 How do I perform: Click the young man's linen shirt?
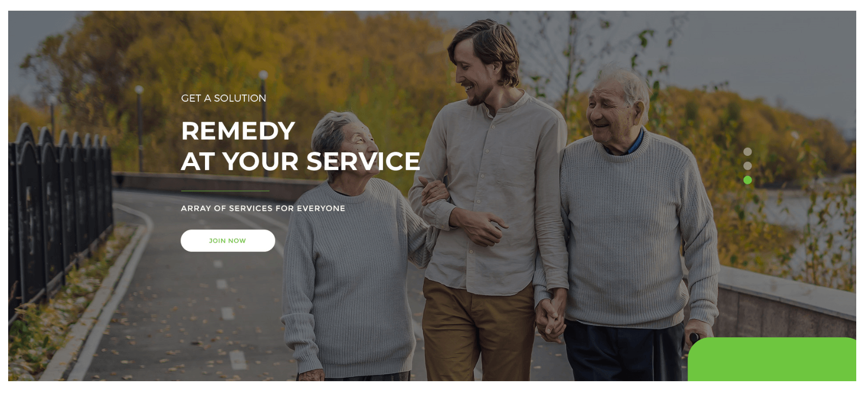coord(491,194)
